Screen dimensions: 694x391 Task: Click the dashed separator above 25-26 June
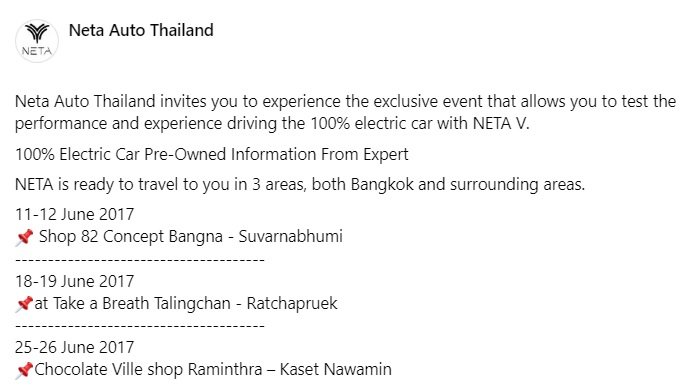pos(140,326)
